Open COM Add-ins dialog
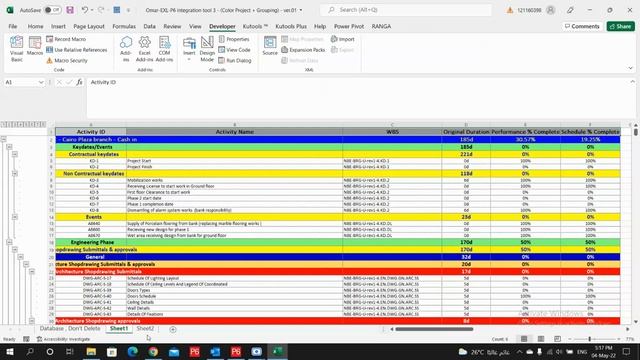 click(164, 49)
